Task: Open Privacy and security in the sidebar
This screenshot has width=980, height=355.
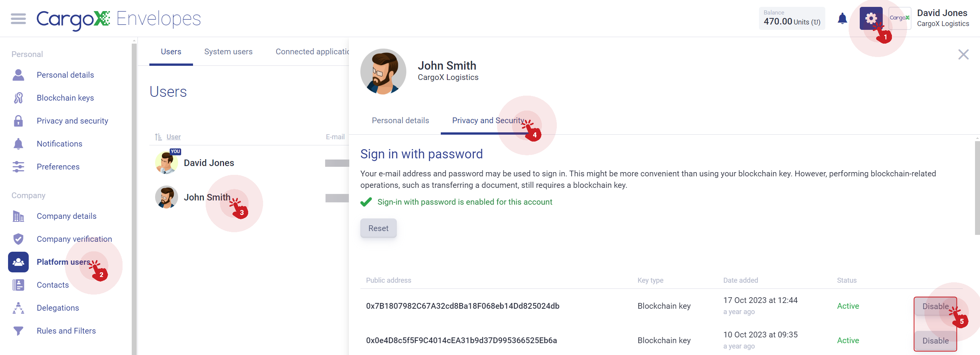Action: (x=72, y=121)
